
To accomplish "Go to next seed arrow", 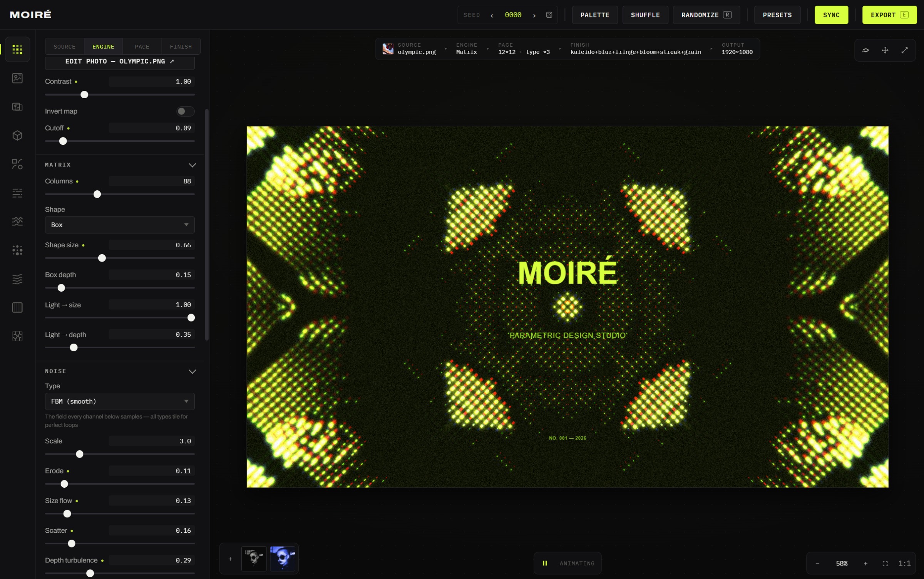I will tap(534, 15).
